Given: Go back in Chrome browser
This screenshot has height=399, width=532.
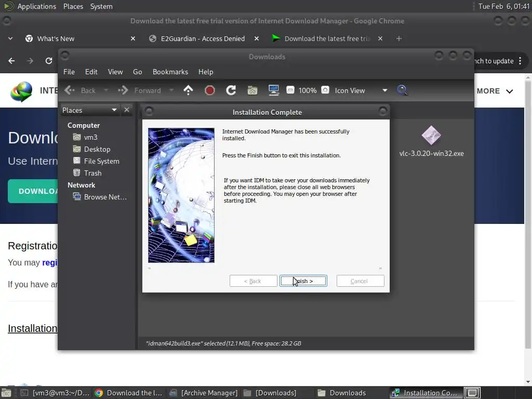Looking at the screenshot, I should (x=11, y=61).
